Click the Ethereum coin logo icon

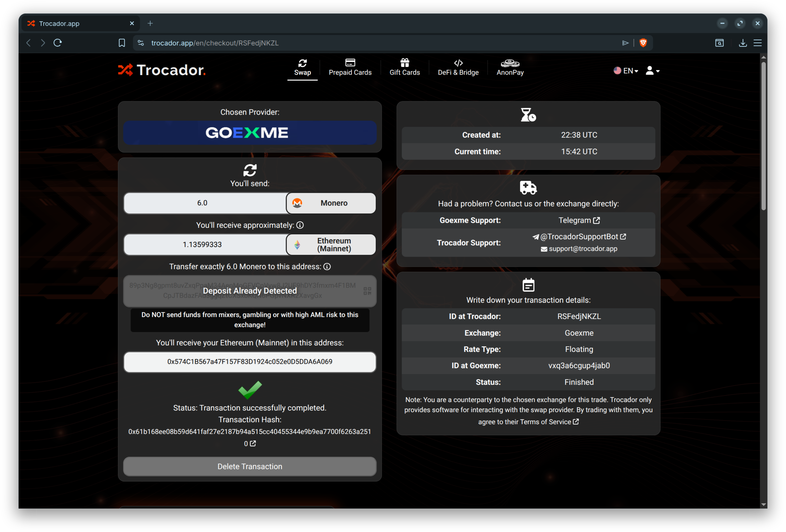(297, 245)
